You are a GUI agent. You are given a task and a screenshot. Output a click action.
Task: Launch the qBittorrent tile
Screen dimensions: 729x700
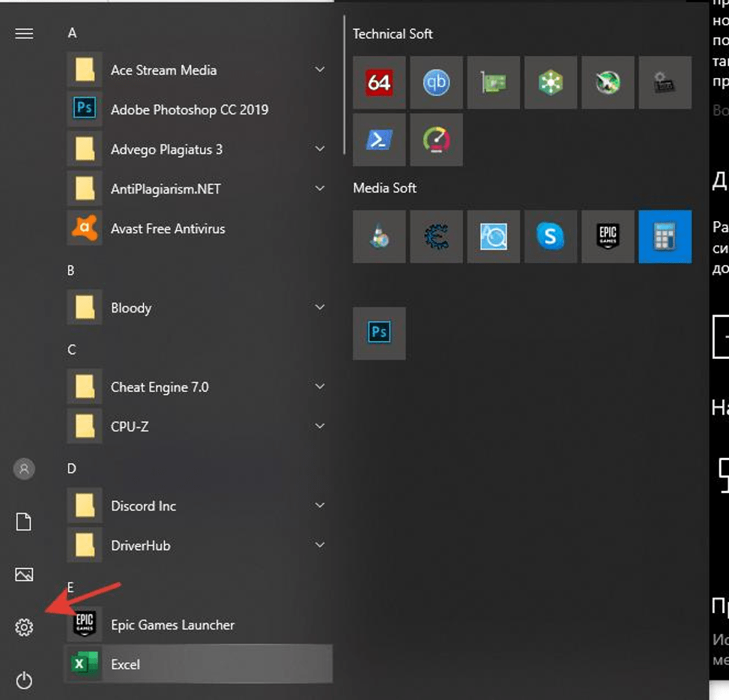point(436,82)
